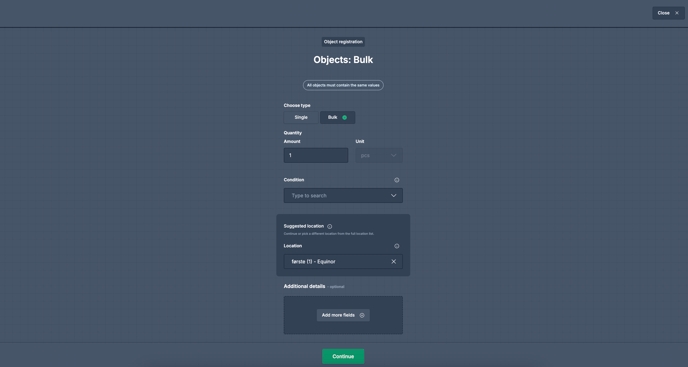Click the Object registration tag
Screen dimensions: 688x367
pyautogui.click(x=343, y=42)
